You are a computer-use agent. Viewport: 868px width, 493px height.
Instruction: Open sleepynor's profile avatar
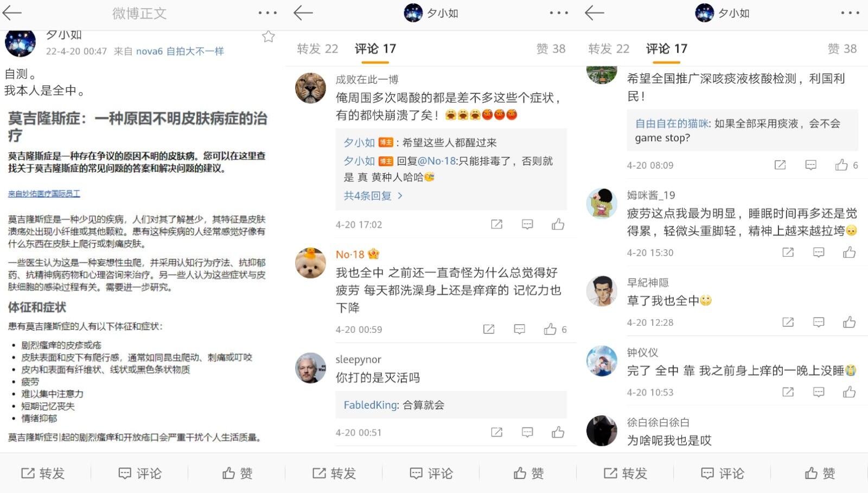coord(310,368)
